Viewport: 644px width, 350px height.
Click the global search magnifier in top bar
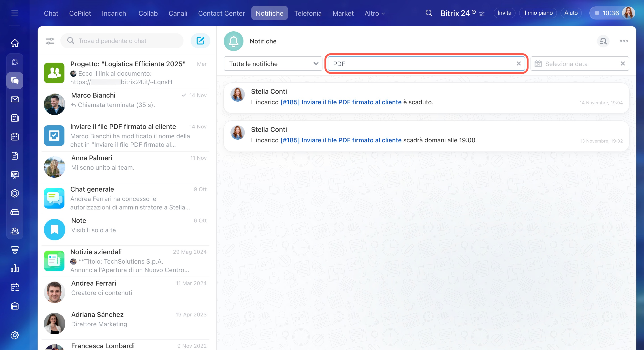429,13
